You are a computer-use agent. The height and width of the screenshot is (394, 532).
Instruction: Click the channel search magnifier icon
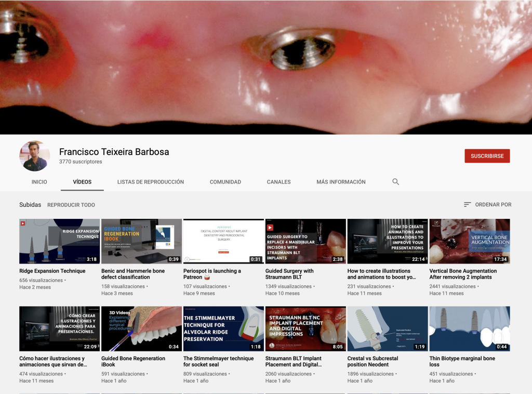[x=395, y=182]
